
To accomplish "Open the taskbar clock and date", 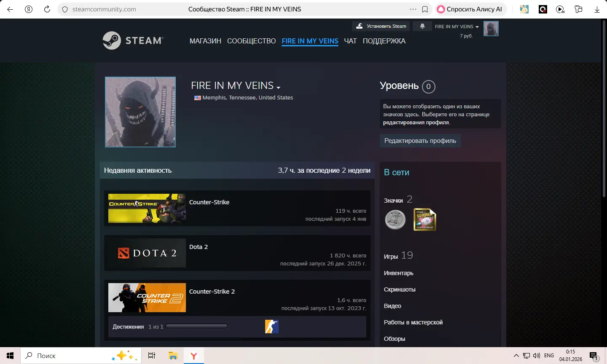I will [x=570, y=356].
